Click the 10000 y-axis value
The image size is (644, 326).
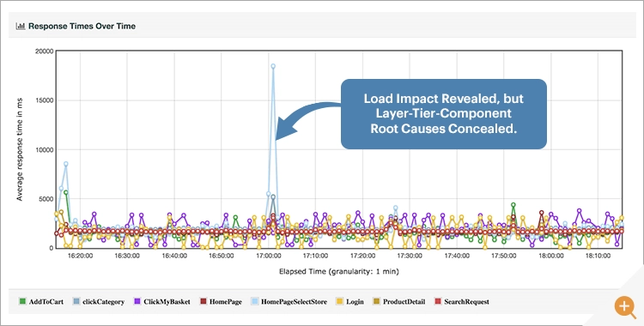45,150
